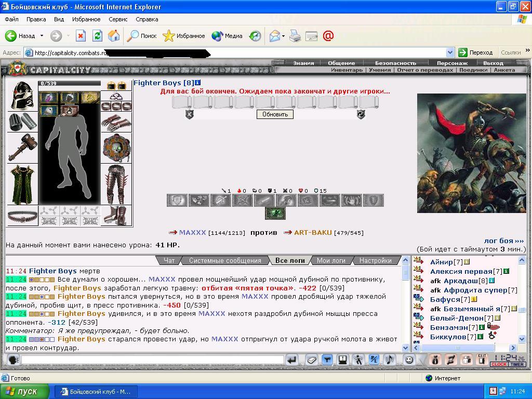Screen dimensions: 532x399
Task: Open the Избранное favorites star in the toolbar
Action: [x=183, y=36]
